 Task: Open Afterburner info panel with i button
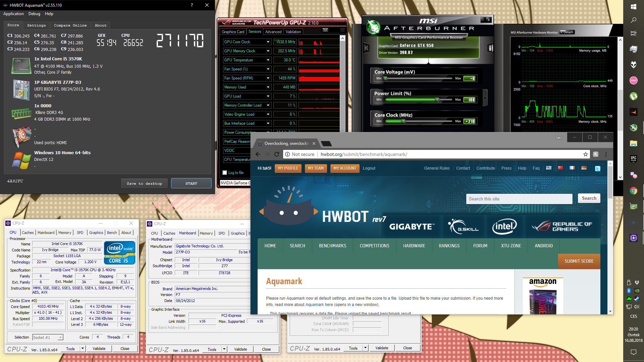[x=490, y=48]
